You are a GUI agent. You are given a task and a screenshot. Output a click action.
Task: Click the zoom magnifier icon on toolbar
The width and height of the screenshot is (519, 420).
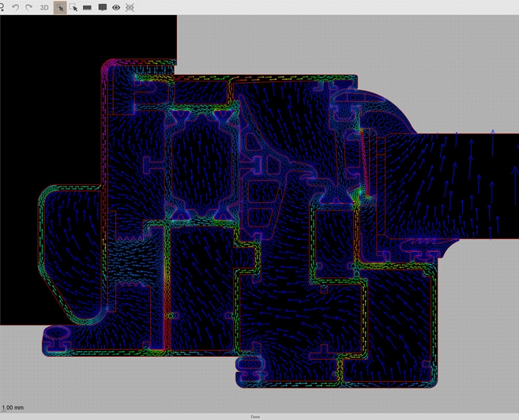click(4, 8)
